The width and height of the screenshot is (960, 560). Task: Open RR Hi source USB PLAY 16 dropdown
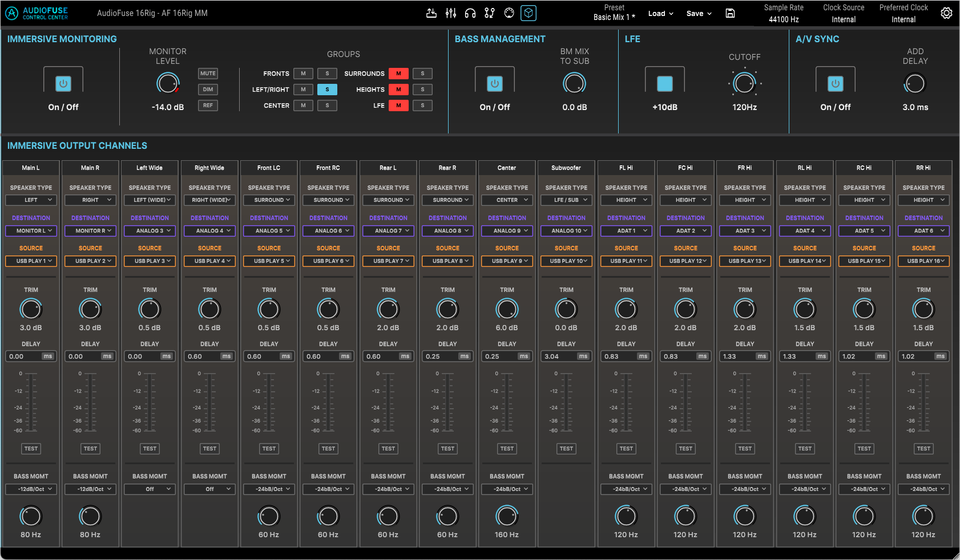point(923,261)
